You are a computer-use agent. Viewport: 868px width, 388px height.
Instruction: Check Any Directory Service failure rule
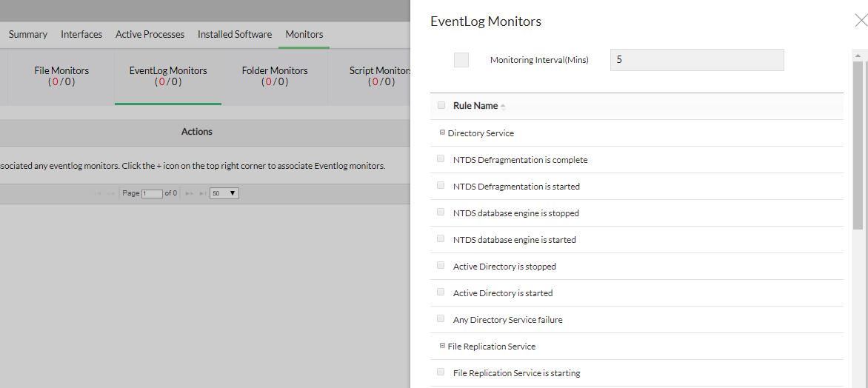click(441, 319)
